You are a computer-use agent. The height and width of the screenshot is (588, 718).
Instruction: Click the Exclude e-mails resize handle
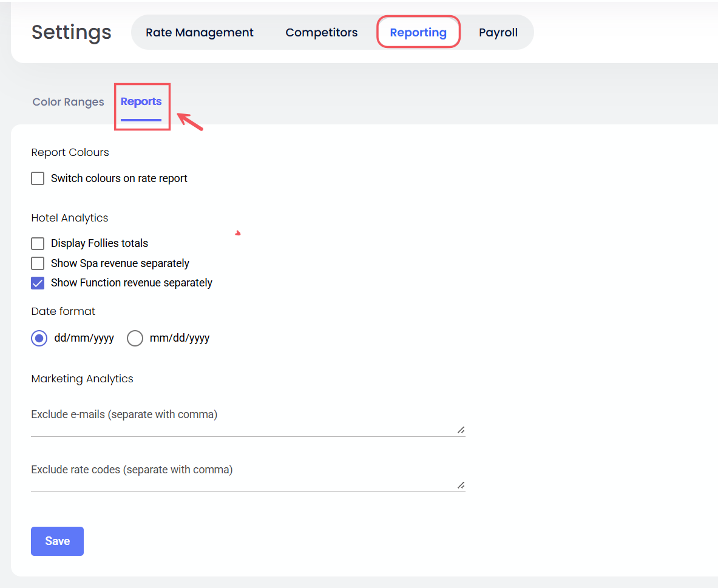pyautogui.click(x=461, y=430)
